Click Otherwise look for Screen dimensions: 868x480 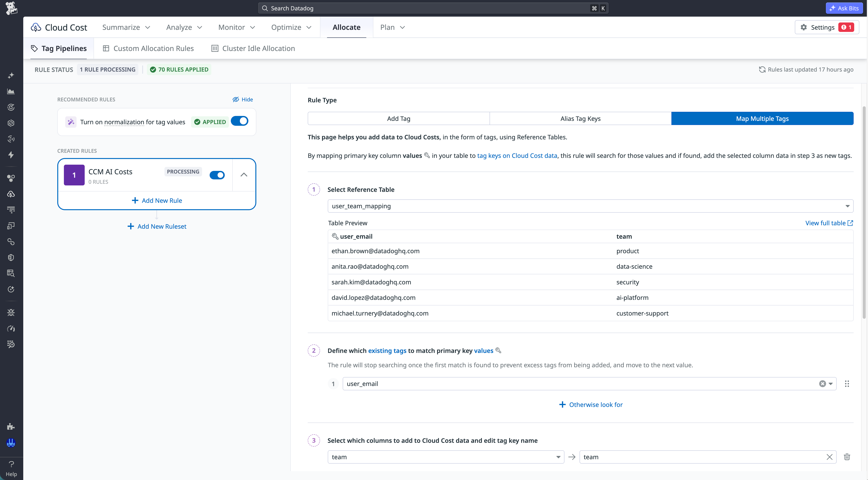click(x=591, y=405)
